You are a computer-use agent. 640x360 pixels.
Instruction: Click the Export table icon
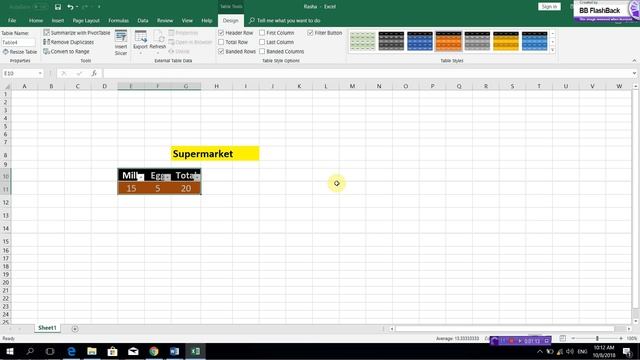140,42
